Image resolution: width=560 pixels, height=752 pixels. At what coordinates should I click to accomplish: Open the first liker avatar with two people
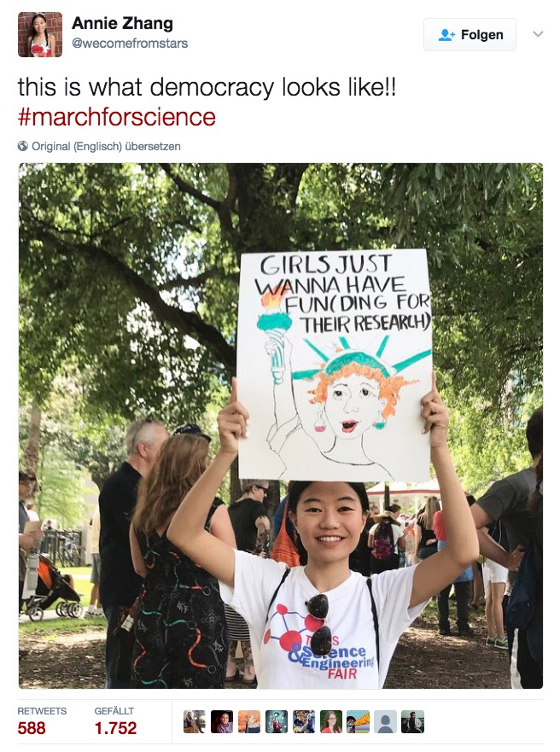tap(194, 722)
